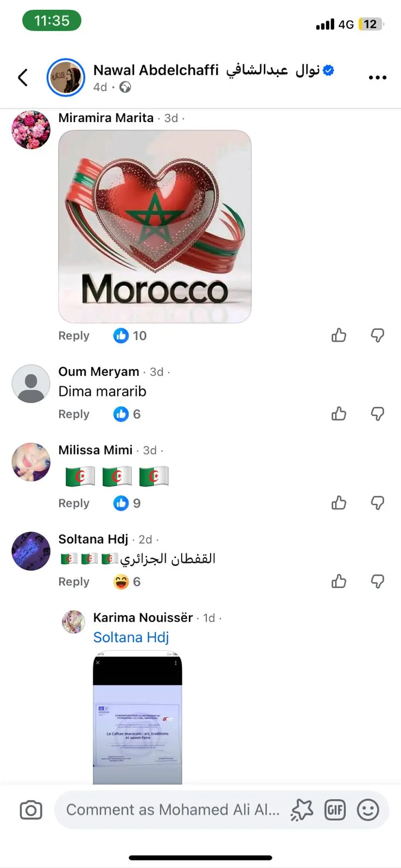Screen dimensions: 401x868
Task: Open the Morocco heart image
Action: 155,226
